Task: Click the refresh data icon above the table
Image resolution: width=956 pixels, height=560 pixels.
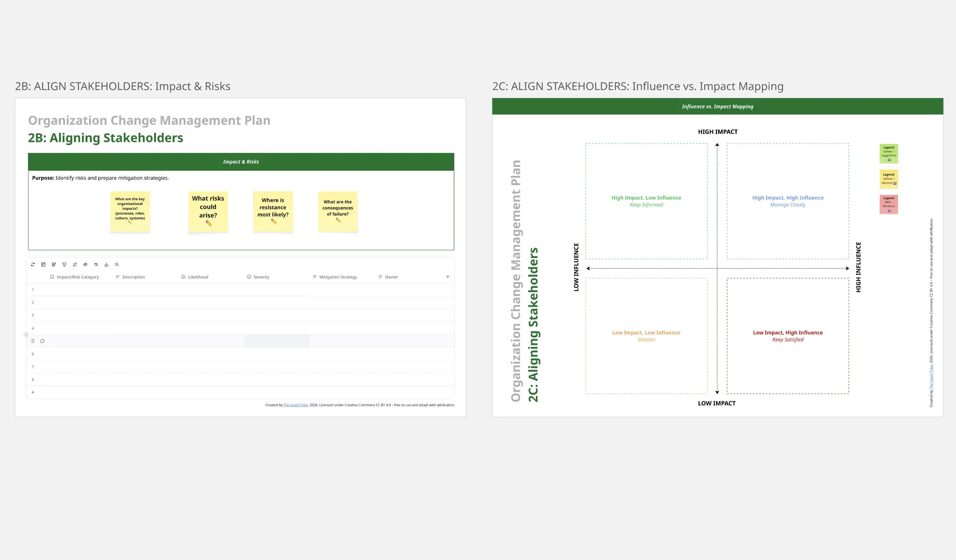Action: 33,264
